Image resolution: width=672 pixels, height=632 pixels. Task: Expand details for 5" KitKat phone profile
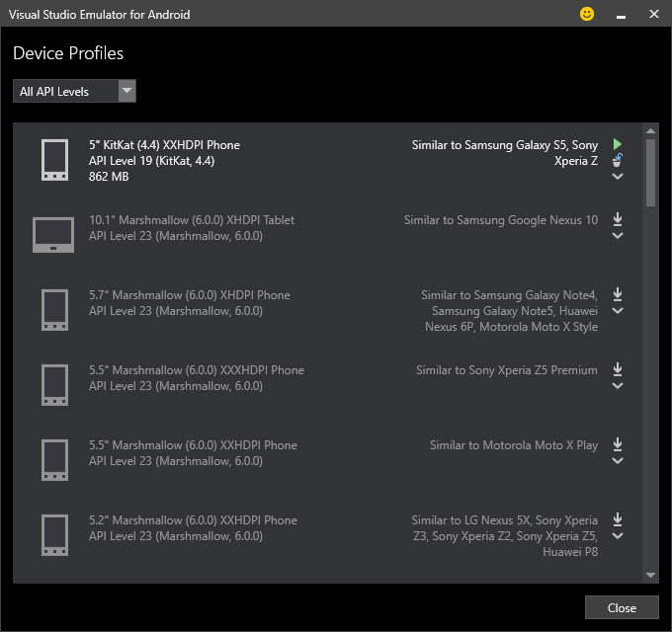click(x=618, y=177)
